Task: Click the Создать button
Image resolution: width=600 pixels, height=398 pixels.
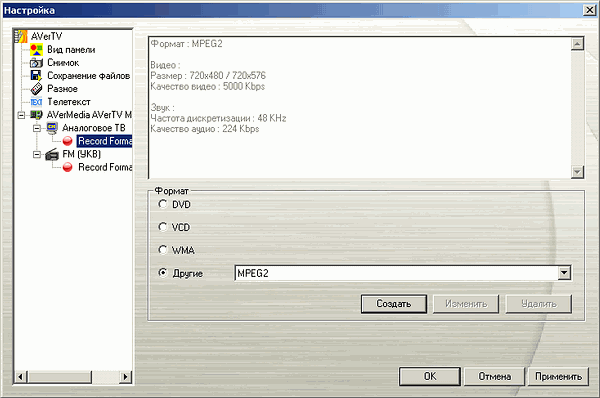Action: point(394,304)
